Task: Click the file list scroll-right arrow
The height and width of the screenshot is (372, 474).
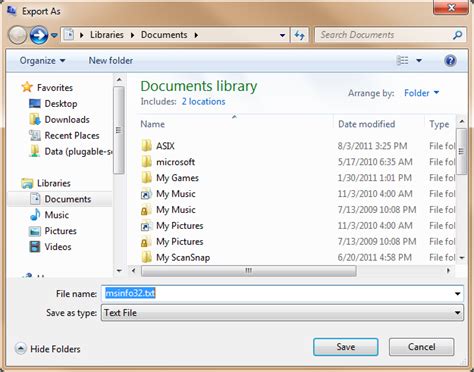Action: point(448,271)
